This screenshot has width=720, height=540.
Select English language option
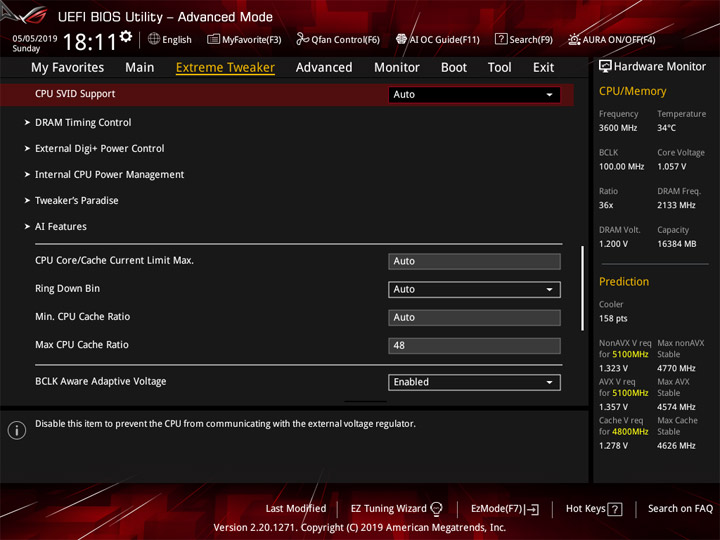(177, 39)
